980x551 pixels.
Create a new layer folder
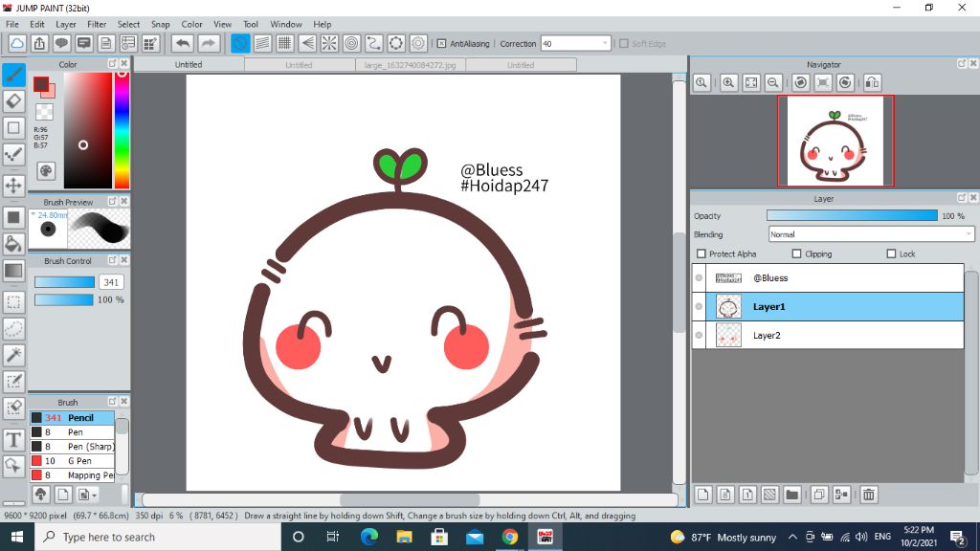point(791,495)
